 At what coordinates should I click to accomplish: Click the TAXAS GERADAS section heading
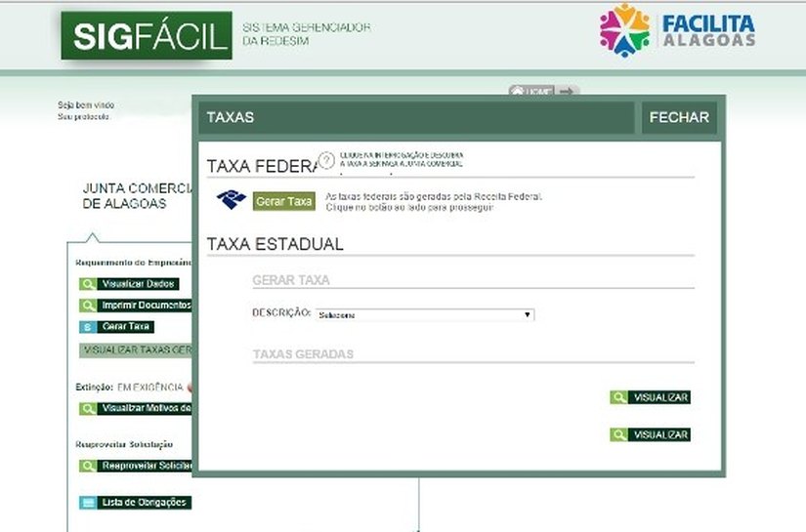(x=303, y=354)
